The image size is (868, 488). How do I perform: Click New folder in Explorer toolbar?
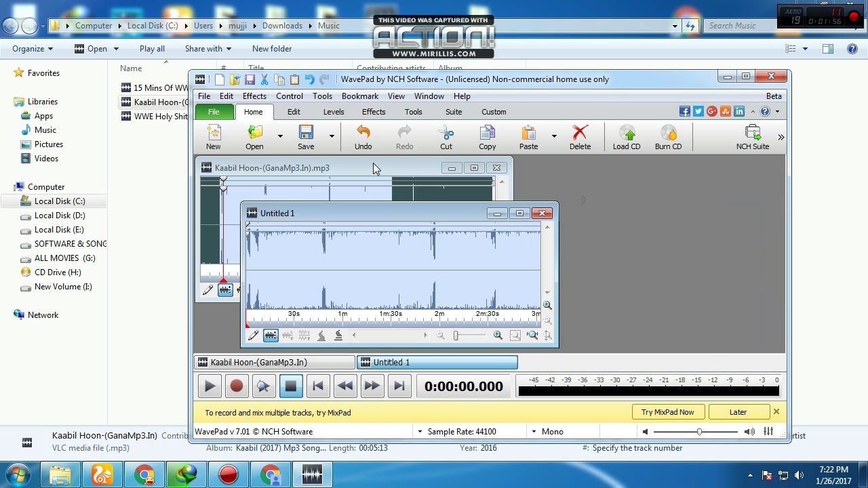coord(272,49)
